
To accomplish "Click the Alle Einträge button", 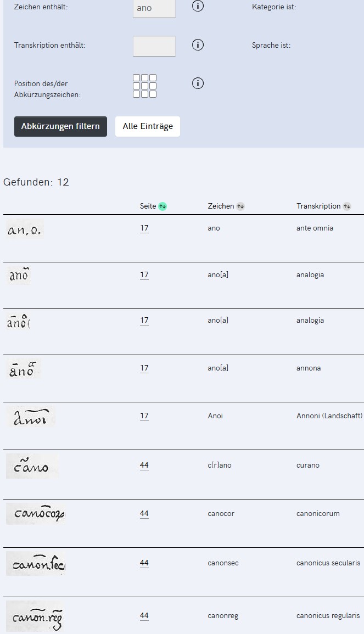I will (x=147, y=126).
